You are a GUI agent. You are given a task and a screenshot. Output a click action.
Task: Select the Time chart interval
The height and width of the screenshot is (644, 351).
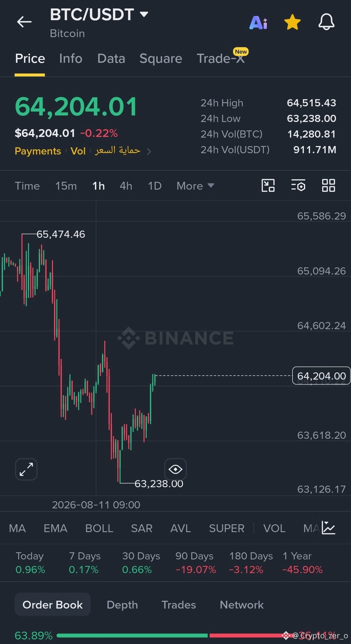pyautogui.click(x=27, y=186)
